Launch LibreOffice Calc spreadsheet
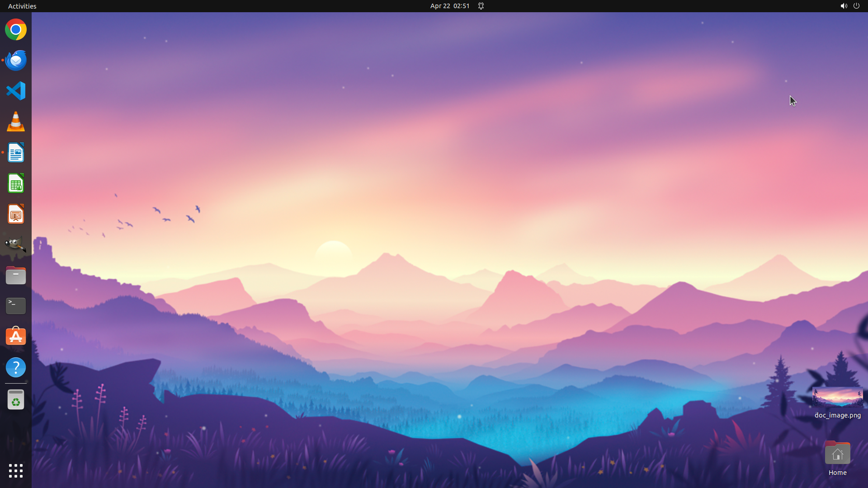This screenshot has height=488, width=868. pos(16,183)
